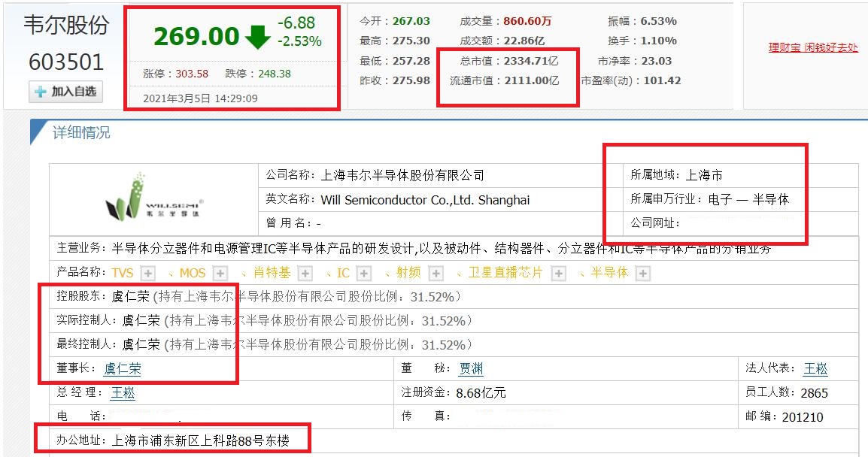
Task: Open board secretary 贾渊 link
Action: pos(471,368)
